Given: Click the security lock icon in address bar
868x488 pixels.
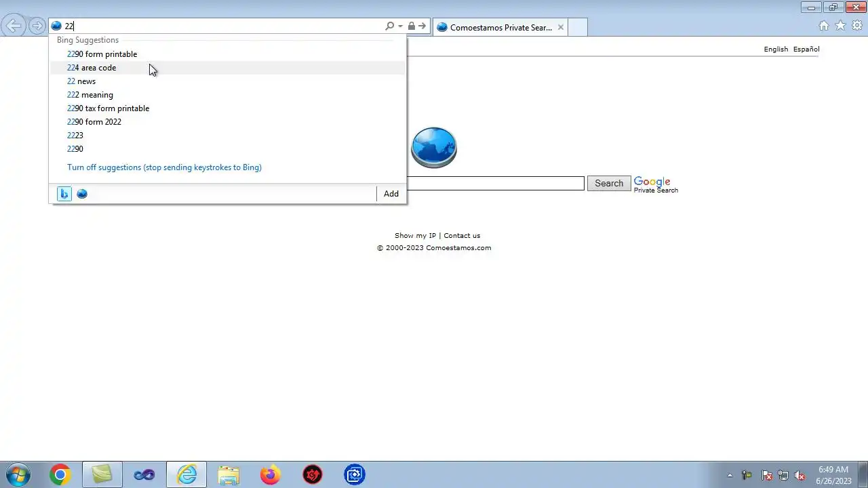Looking at the screenshot, I should pyautogui.click(x=411, y=26).
